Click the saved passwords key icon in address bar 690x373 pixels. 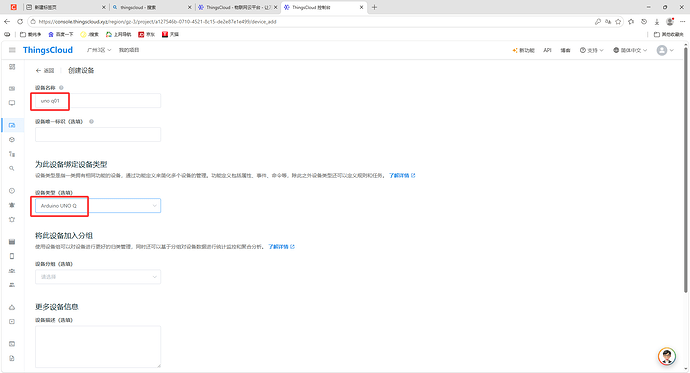coord(598,22)
